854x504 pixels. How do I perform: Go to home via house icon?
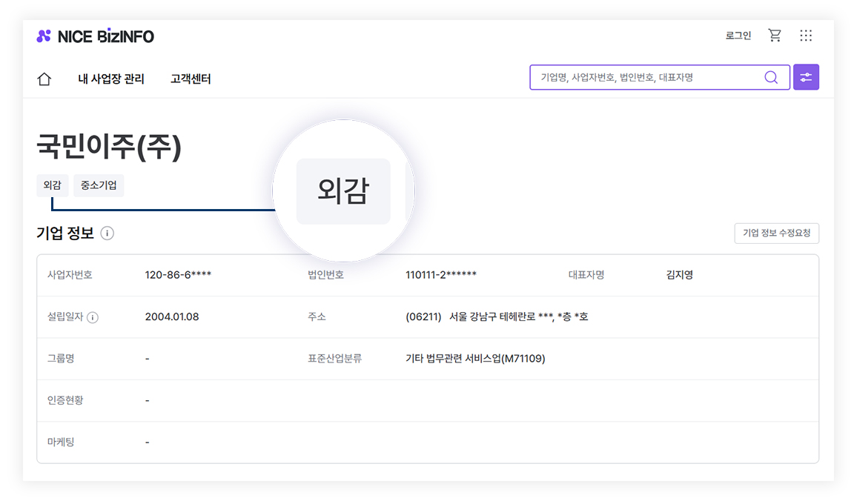point(44,79)
